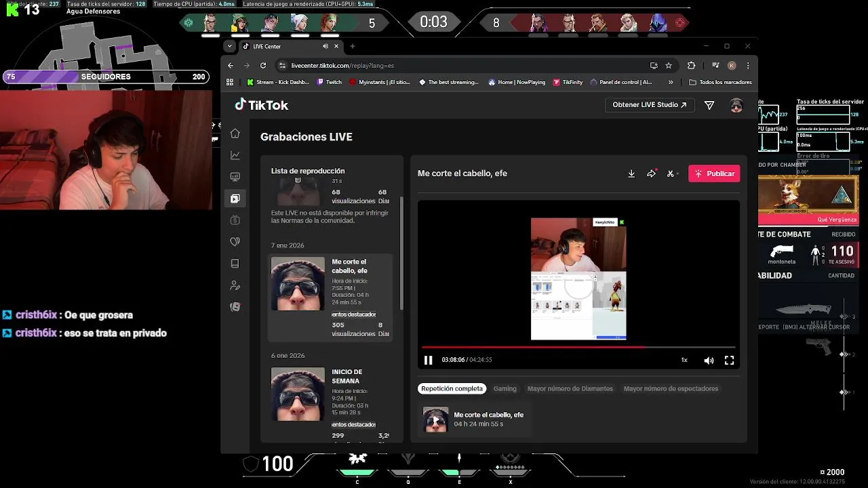
Task: Open the scissors clip tool dropdown
Action: [x=672, y=174]
